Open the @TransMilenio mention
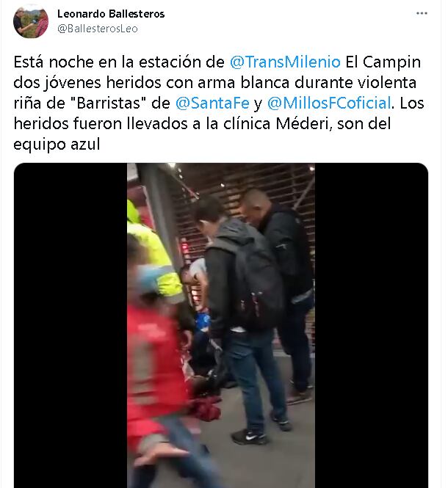The width and height of the screenshot is (448, 488). pyautogui.click(x=285, y=62)
